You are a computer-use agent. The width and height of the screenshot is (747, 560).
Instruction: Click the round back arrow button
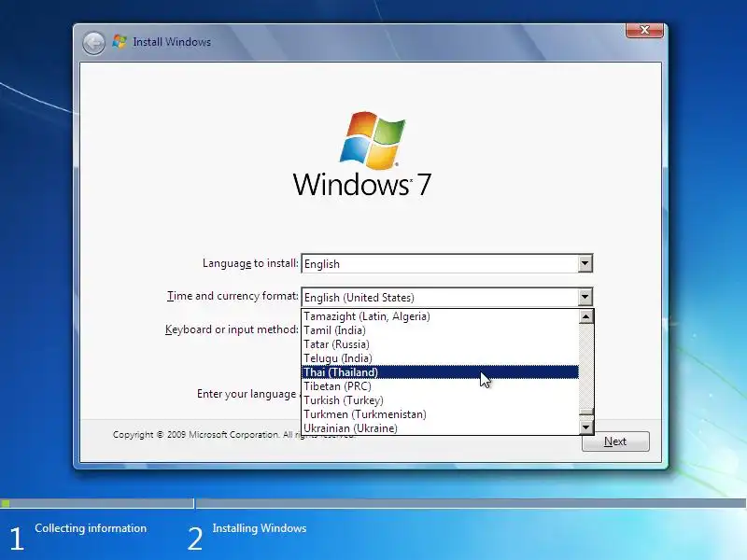point(94,43)
